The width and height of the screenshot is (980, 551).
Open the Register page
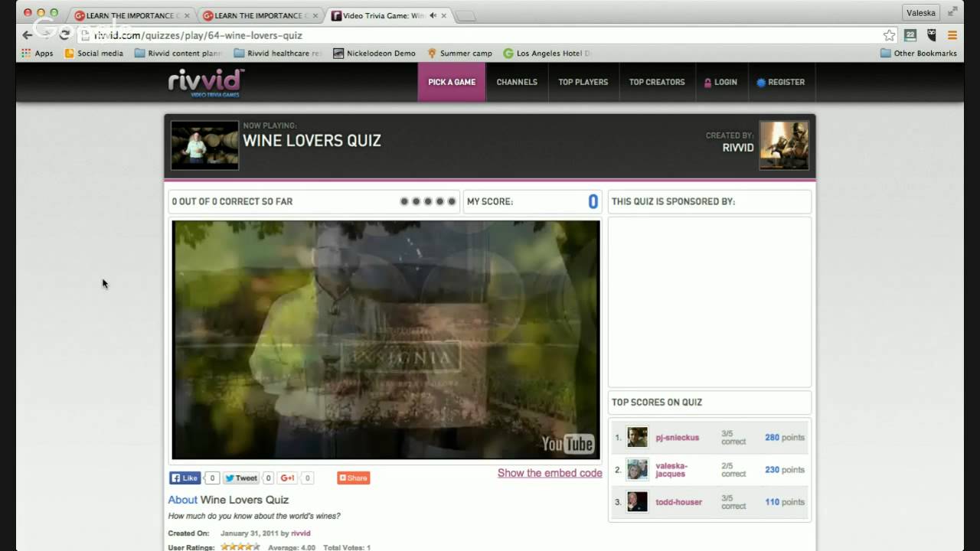coord(780,82)
